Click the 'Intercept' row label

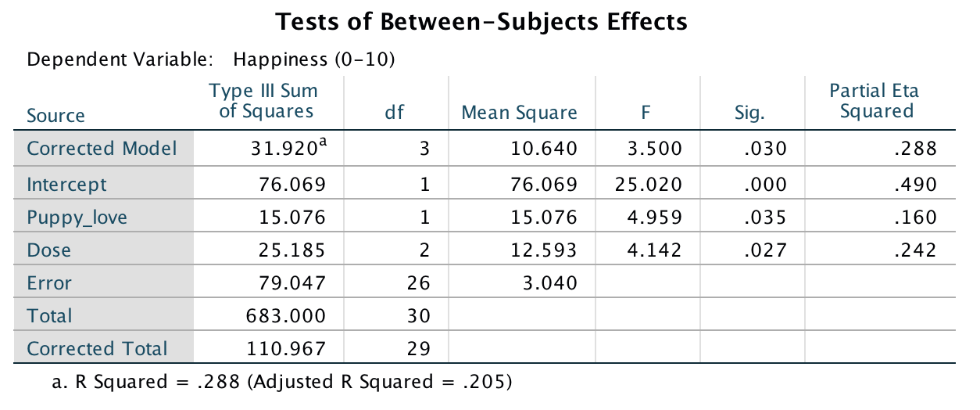click(x=66, y=185)
